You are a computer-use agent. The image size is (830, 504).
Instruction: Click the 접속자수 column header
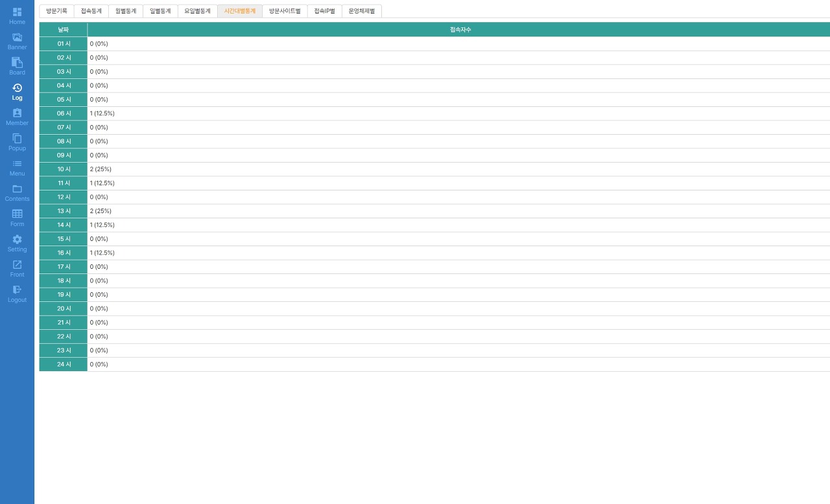tap(459, 30)
